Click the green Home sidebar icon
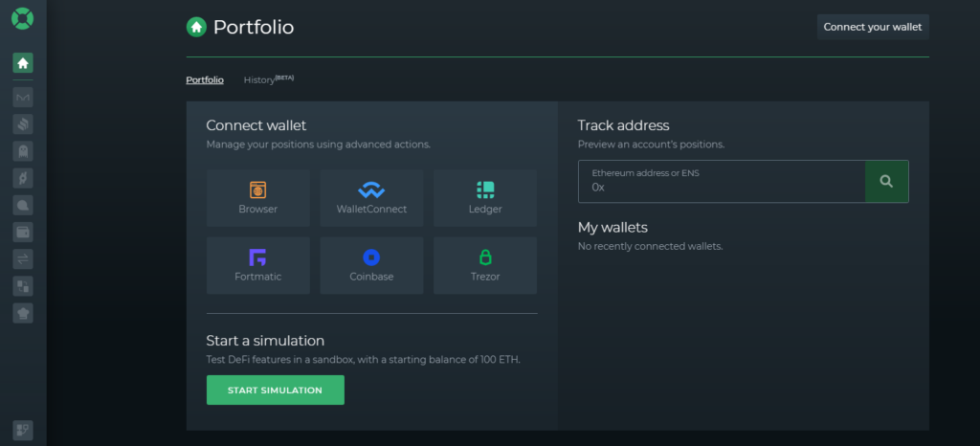 [x=23, y=62]
